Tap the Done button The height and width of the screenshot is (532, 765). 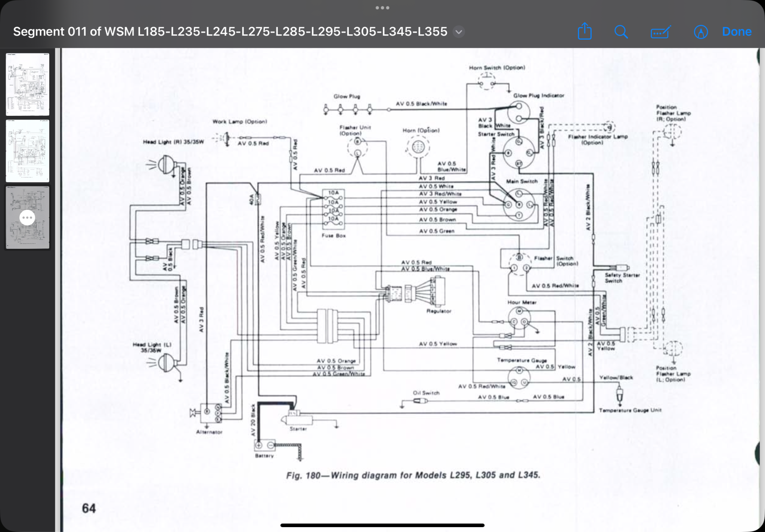737,32
